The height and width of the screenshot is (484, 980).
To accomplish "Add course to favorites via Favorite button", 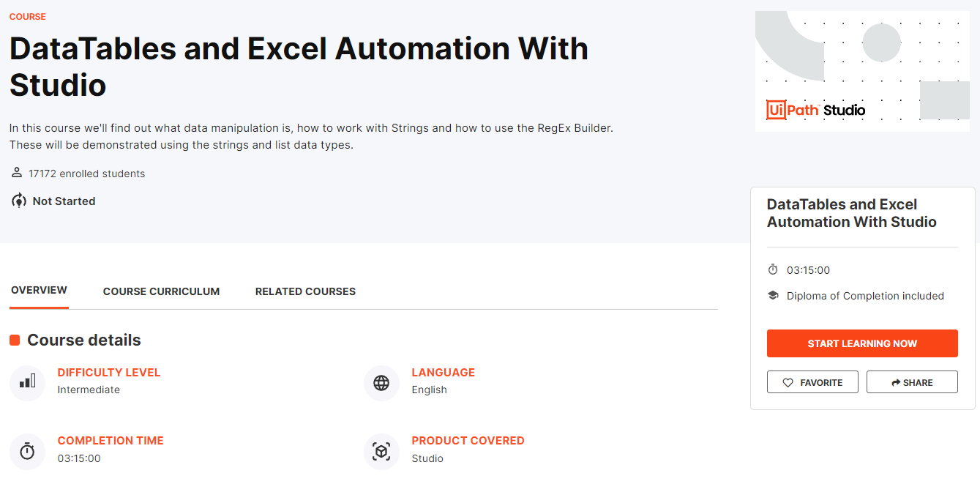I will tap(812, 382).
